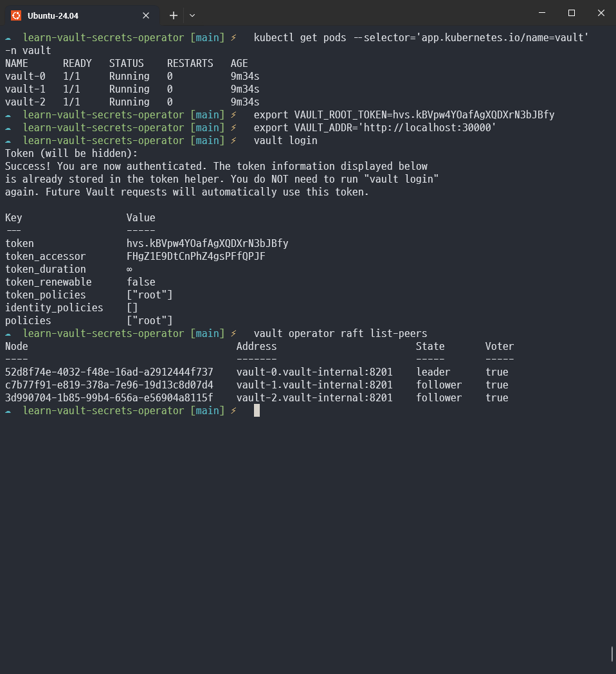Click the vault-2 pod name
Screen dimensions: 616x674
[25, 102]
